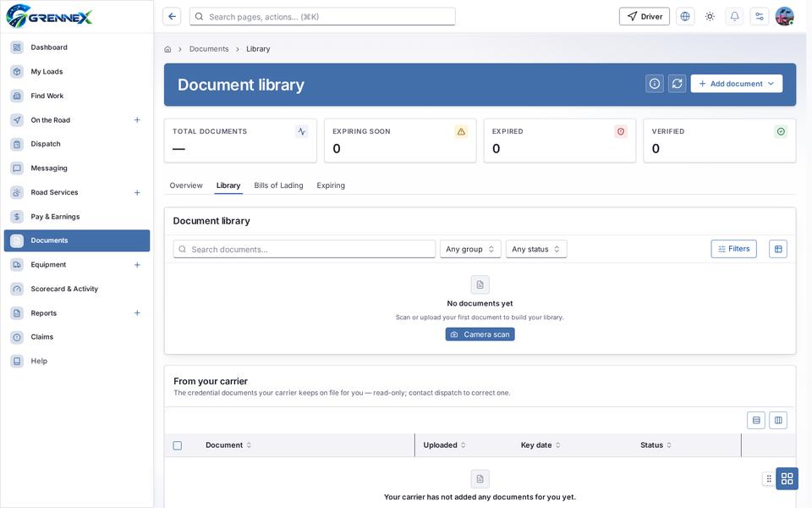
Task: Click the Documents breadcrumb link
Action: (x=209, y=49)
